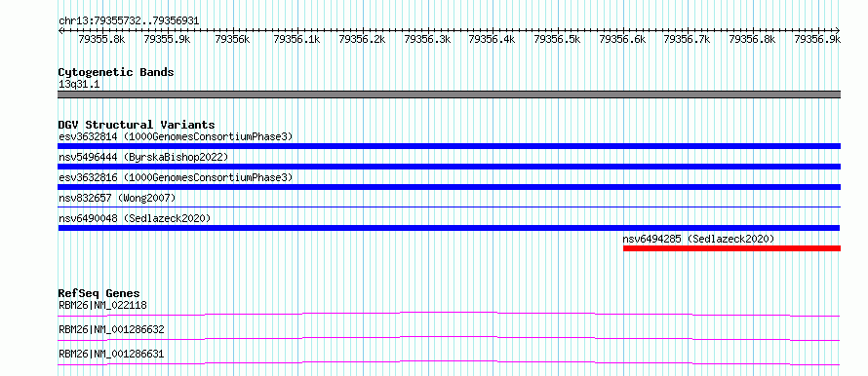Select the red nsv6494285 variant bar
This screenshot has width=868, height=376.
coord(731,248)
